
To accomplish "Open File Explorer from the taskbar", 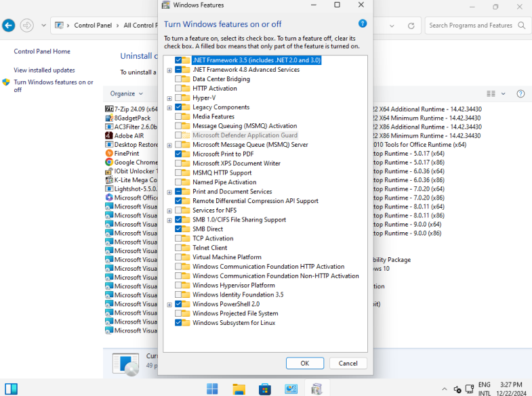I will coord(239,389).
